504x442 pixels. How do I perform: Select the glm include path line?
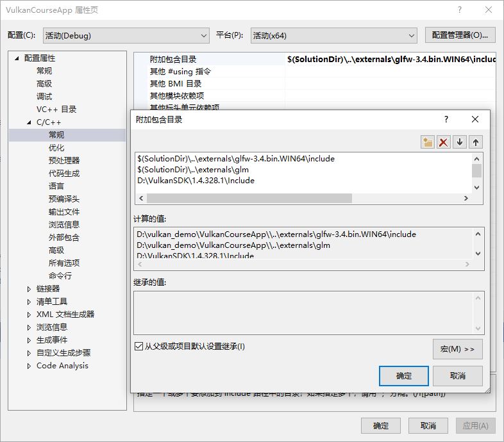tap(193, 170)
